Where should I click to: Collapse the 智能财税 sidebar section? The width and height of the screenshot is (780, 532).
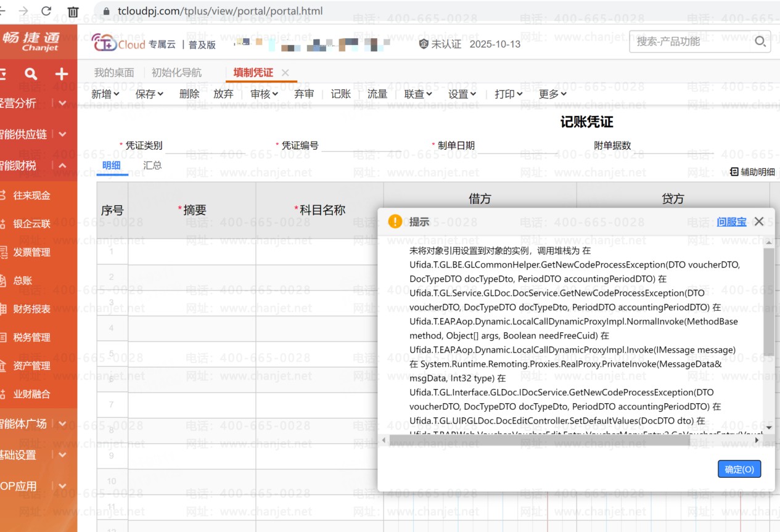pyautogui.click(x=62, y=165)
